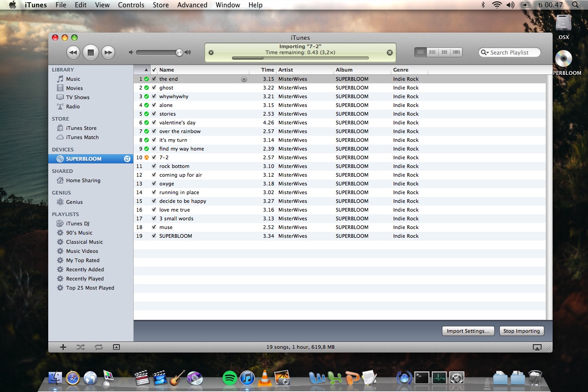The image size is (588, 392).
Task: Open Trash in the Dock
Action: coord(535,378)
